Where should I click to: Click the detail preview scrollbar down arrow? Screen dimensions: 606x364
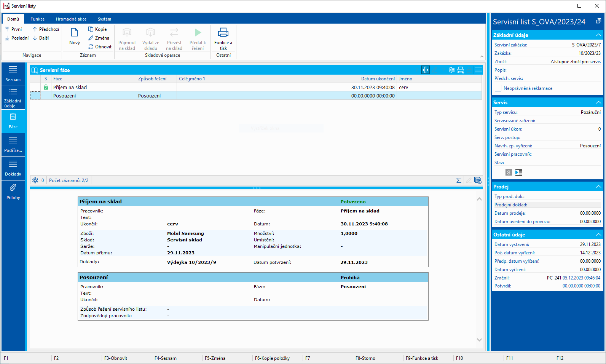(479, 340)
